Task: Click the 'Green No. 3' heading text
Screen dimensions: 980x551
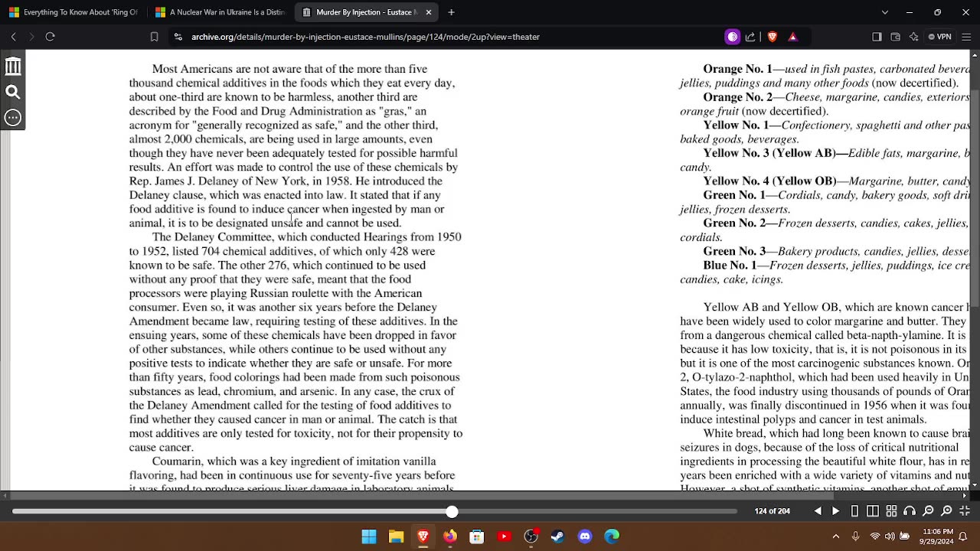Action: coord(734,251)
